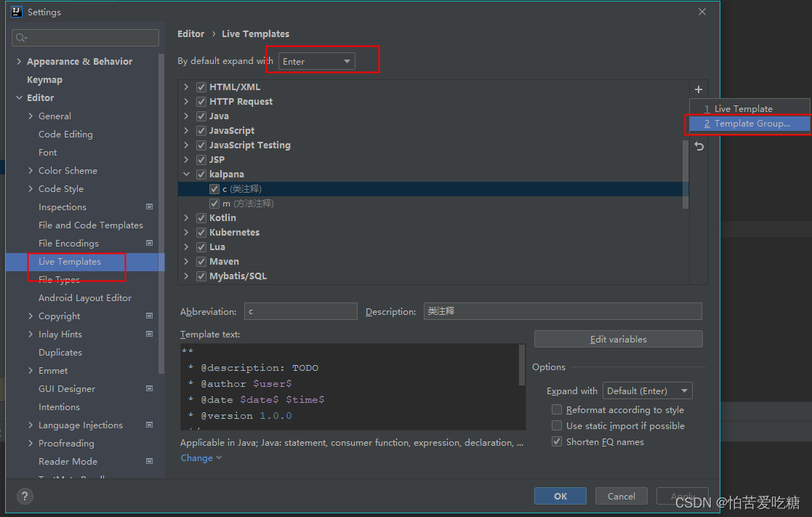812x517 pixels.
Task: Click the plus Add template icon
Action: 698,89
